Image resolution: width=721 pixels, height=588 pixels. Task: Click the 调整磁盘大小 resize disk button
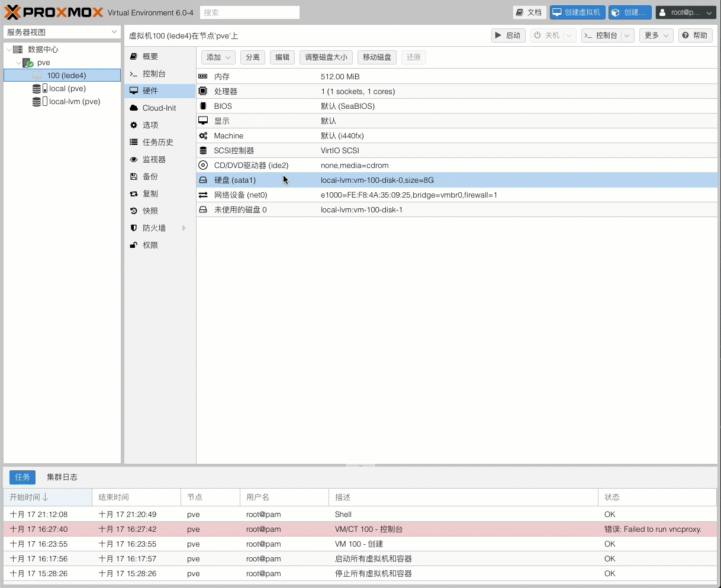click(x=326, y=57)
